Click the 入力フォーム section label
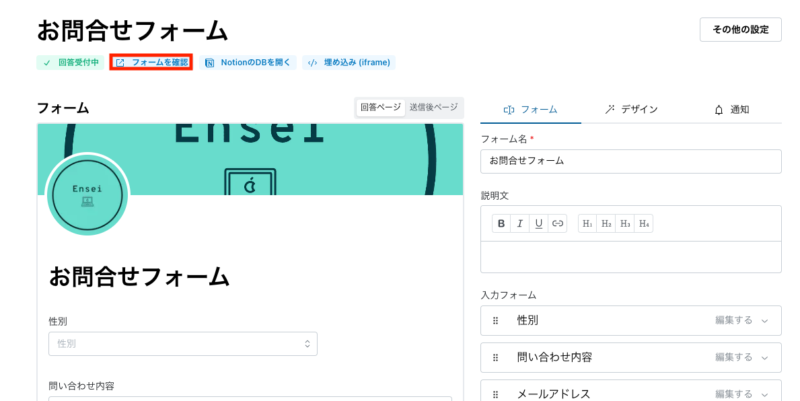800x401 pixels. coord(509,295)
